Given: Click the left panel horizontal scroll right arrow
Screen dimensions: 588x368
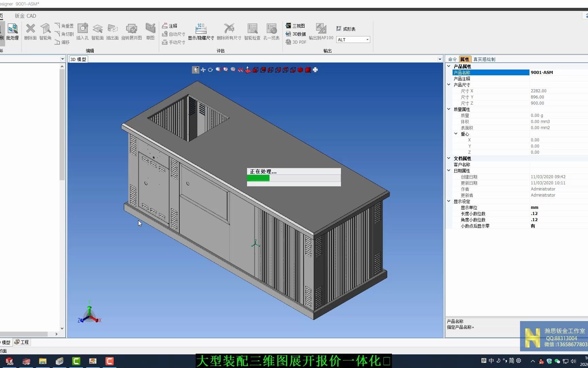Looking at the screenshot, I should pyautogui.click(x=56, y=334).
